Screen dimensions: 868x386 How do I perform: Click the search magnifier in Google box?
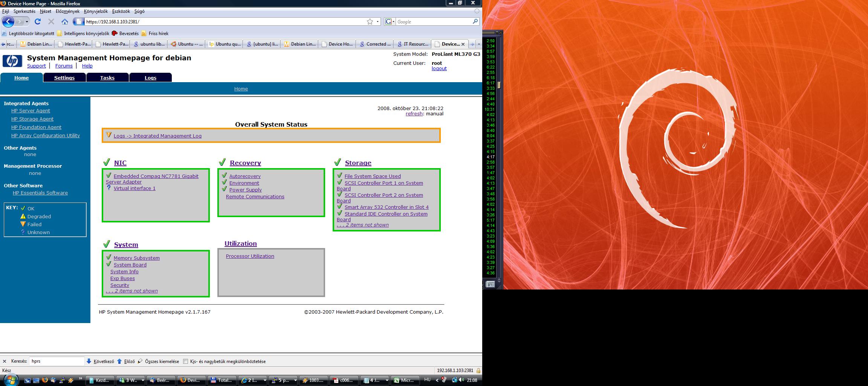pyautogui.click(x=475, y=21)
